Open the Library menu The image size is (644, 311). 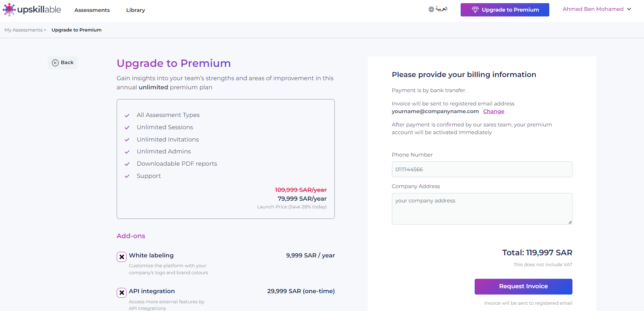[136, 10]
